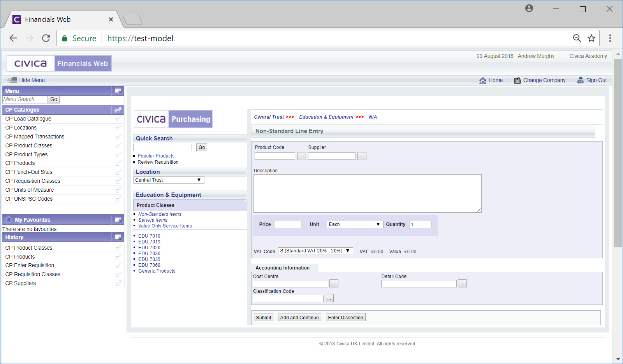Click the Submit button
623x364 pixels.
click(x=264, y=317)
